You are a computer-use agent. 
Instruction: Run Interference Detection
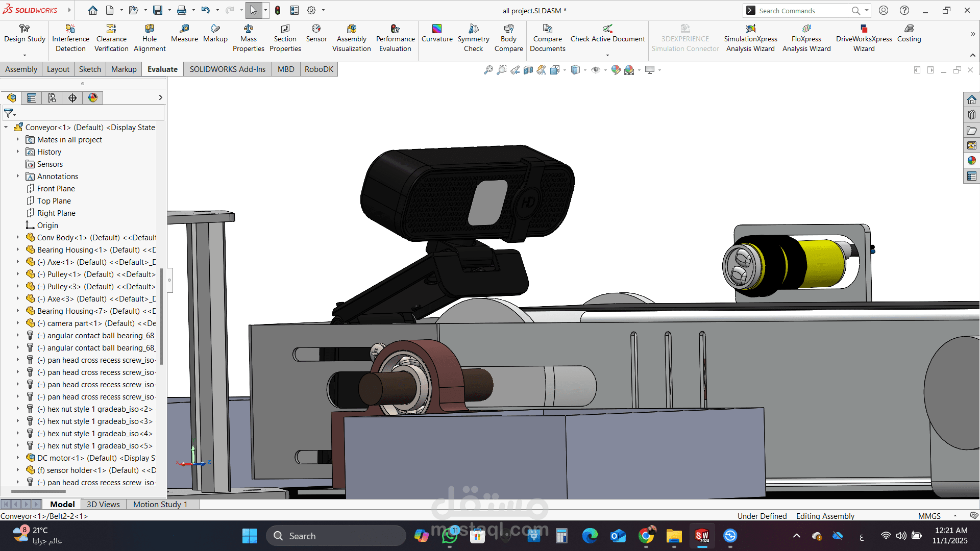pos(70,38)
